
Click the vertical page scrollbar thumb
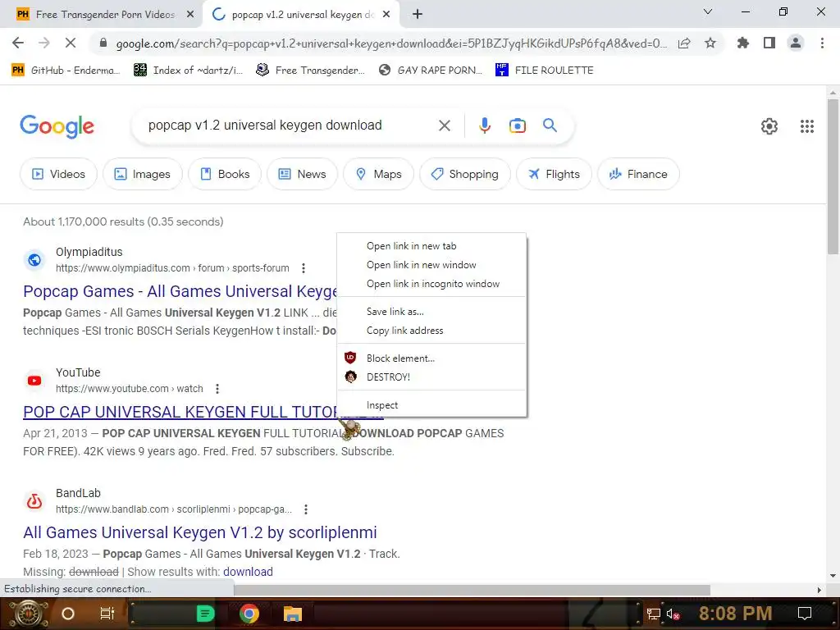[833, 177]
